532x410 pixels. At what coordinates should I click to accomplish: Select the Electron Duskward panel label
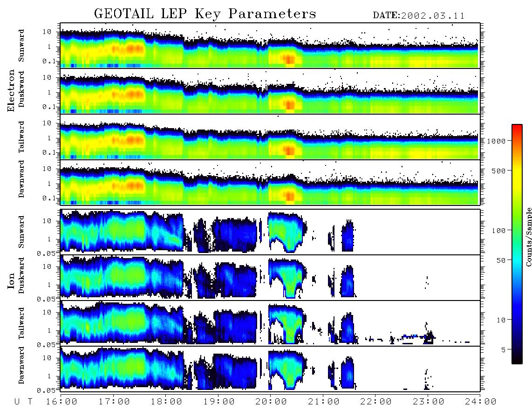(21, 89)
